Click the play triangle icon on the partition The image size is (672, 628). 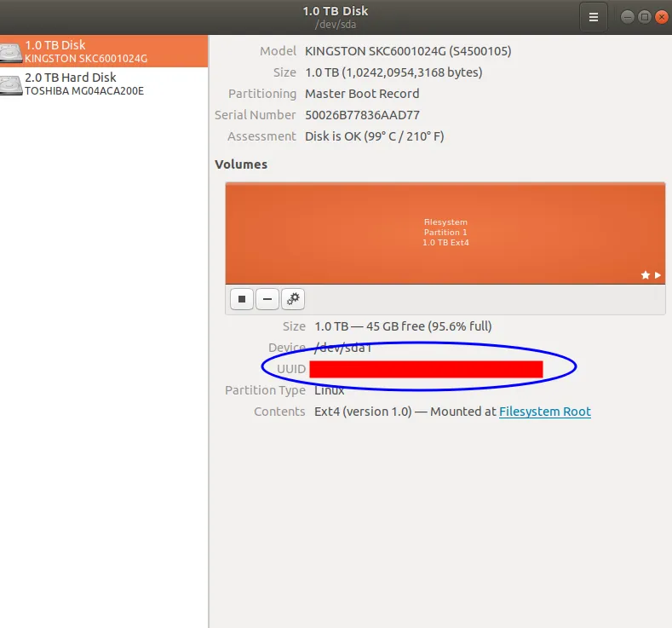(658, 275)
